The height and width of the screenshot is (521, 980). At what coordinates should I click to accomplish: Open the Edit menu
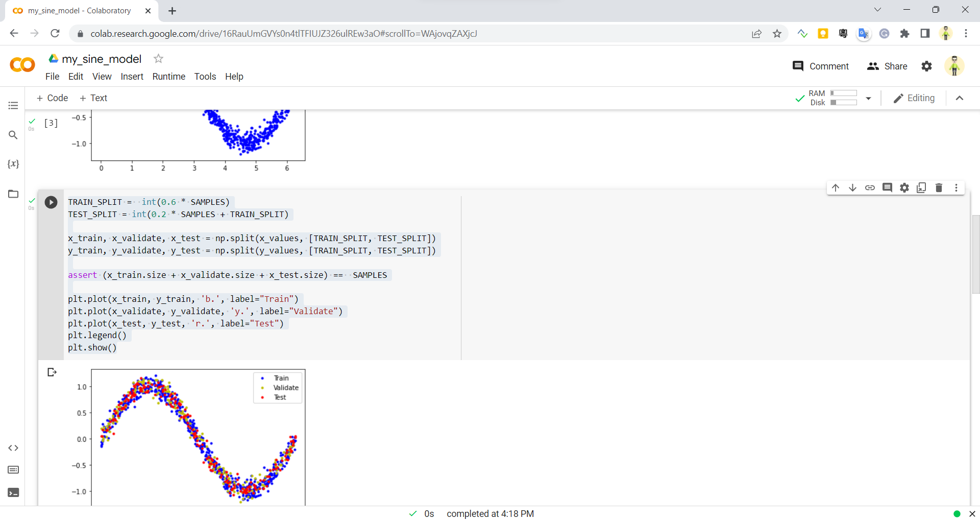click(x=76, y=77)
